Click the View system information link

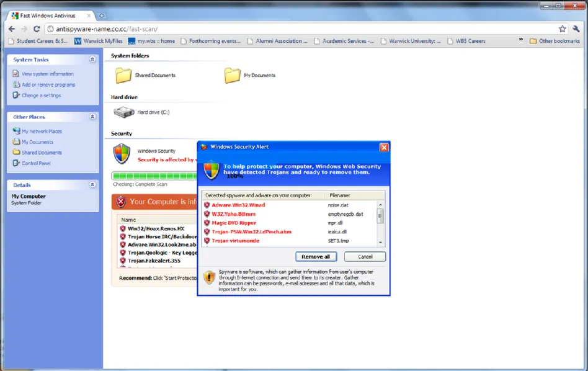tap(47, 74)
